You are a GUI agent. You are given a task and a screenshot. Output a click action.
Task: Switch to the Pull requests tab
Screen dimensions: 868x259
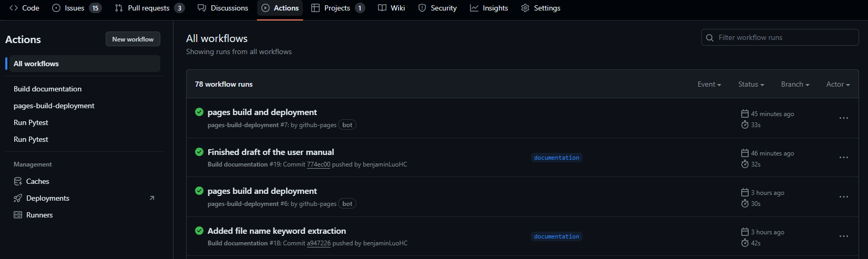[x=149, y=8]
